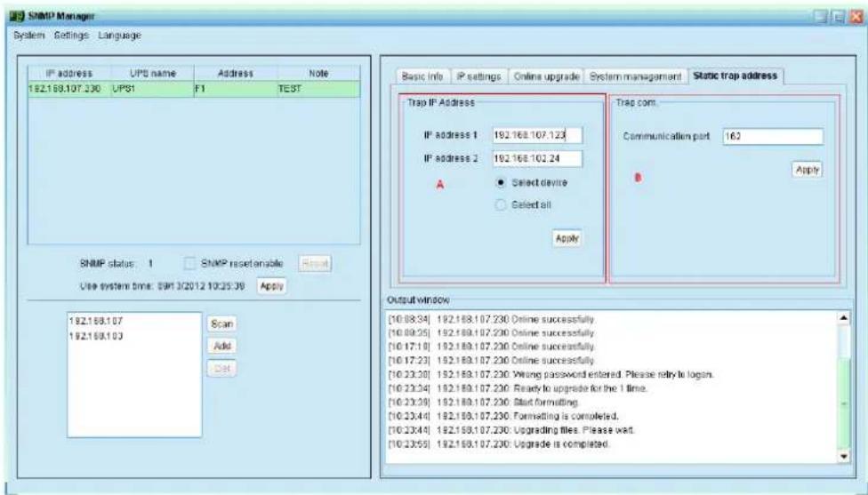
Task: Click the output window scroll down arrow
Action: [844, 456]
